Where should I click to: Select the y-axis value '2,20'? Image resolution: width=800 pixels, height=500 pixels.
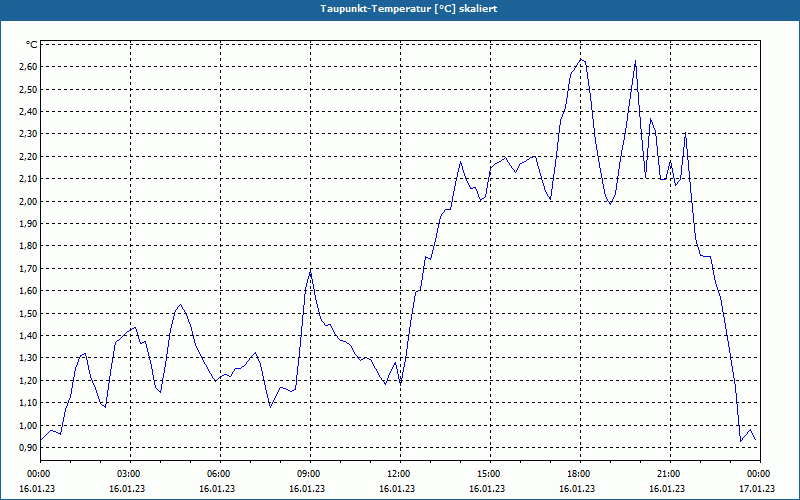[x=29, y=157]
